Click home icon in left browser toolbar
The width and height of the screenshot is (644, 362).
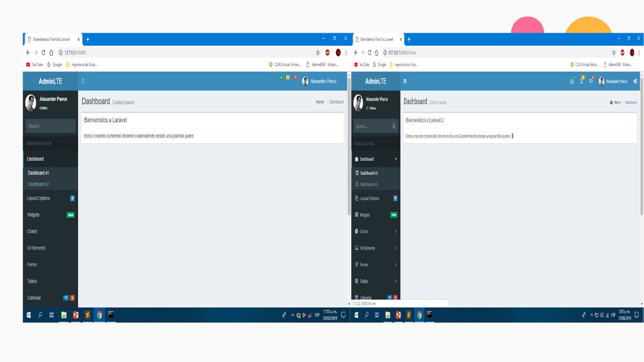point(52,53)
